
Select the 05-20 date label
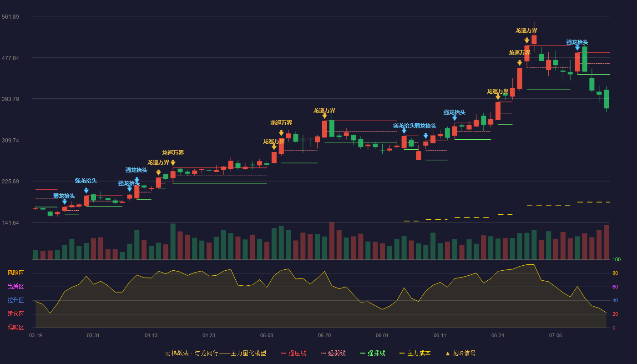pos(324,335)
